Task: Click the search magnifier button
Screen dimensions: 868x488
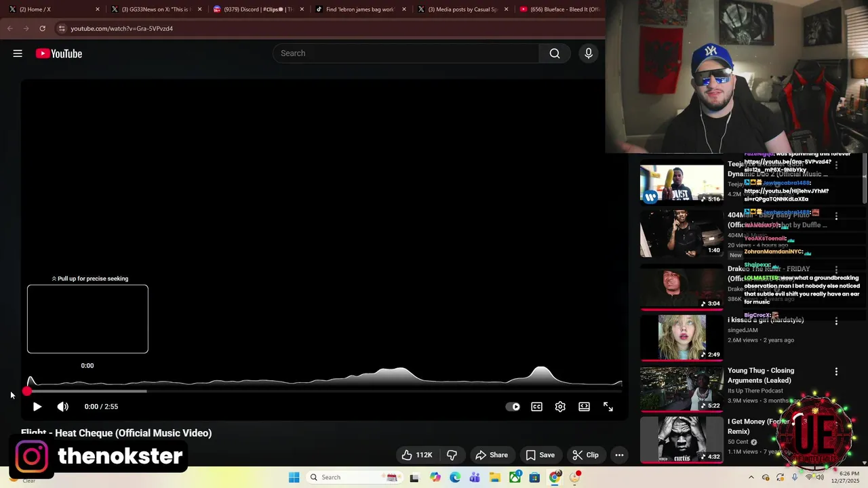Action: [555, 54]
